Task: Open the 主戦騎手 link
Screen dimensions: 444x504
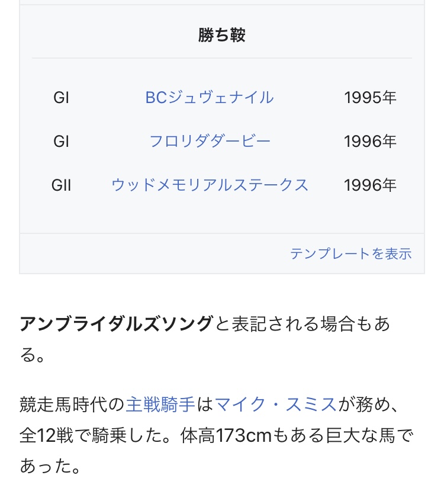Action: tap(160, 405)
